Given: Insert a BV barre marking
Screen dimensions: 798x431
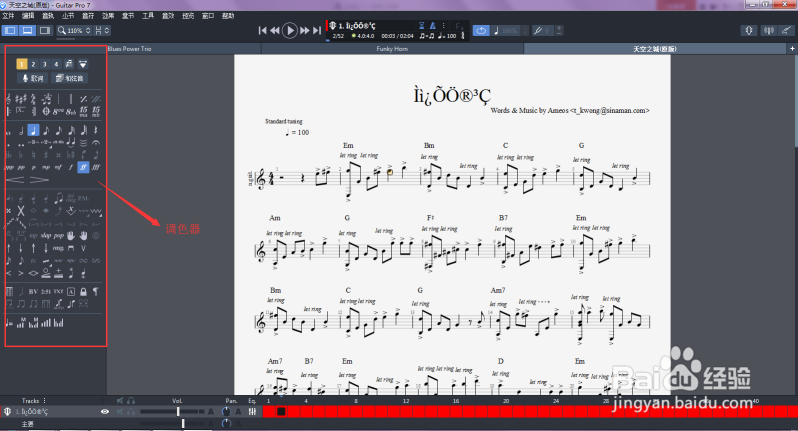Looking at the screenshot, I should click(x=33, y=292).
